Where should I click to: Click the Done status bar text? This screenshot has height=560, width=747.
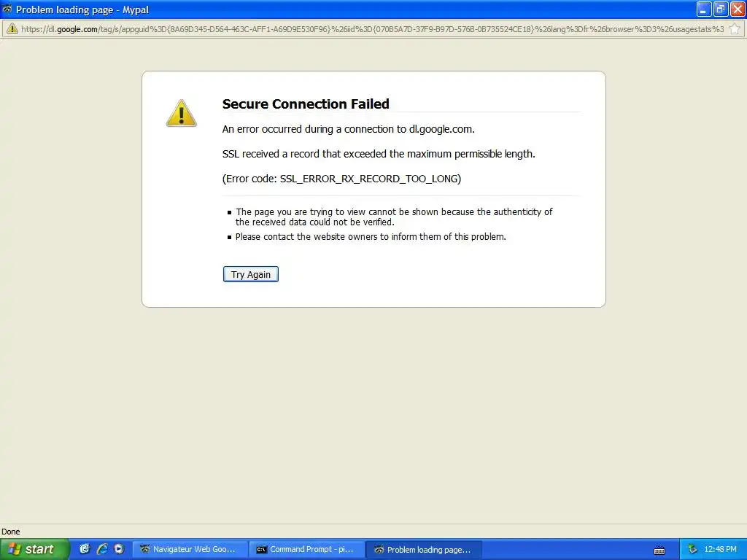(x=10, y=532)
